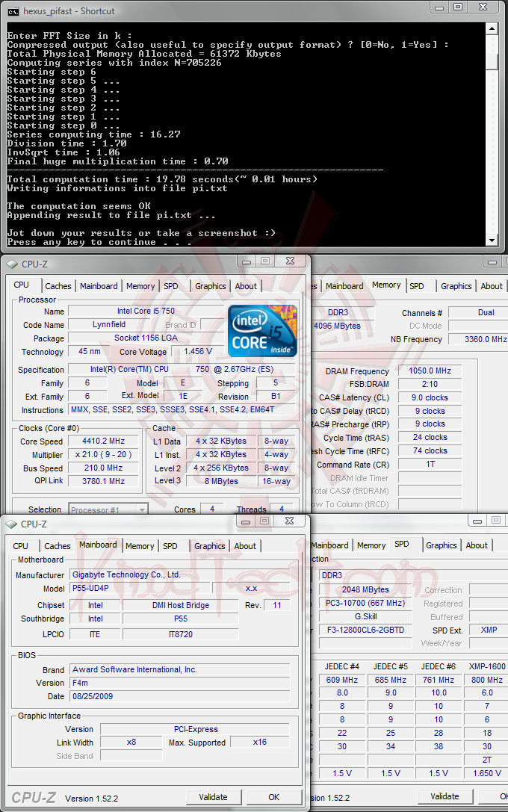
Task: Click the Gigabyte Technology manufacturer field
Action: click(x=179, y=574)
